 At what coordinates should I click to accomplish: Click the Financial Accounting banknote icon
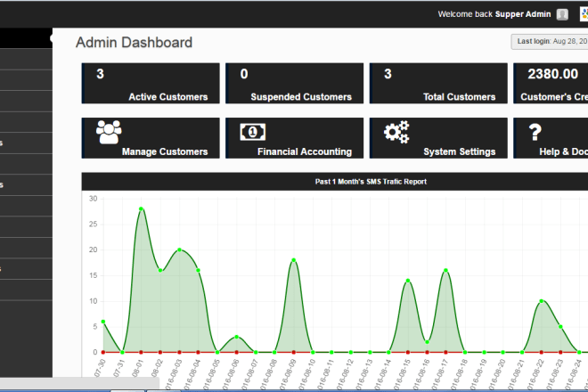click(253, 132)
